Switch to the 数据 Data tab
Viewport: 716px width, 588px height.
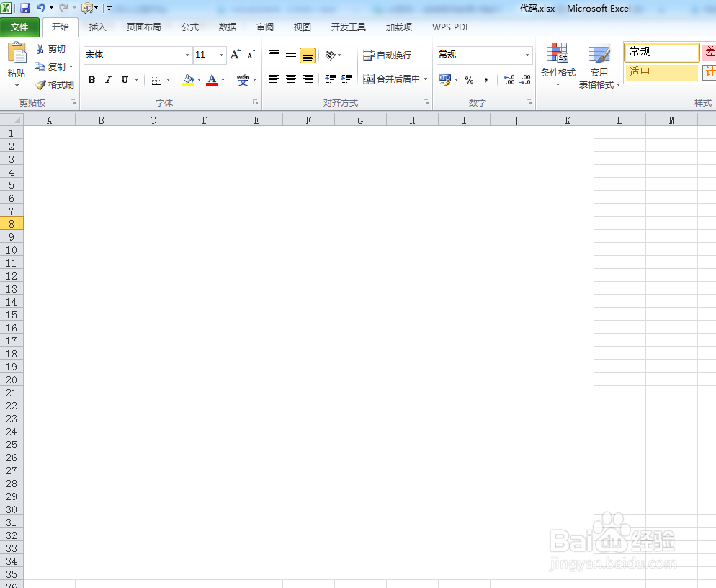pyautogui.click(x=228, y=27)
